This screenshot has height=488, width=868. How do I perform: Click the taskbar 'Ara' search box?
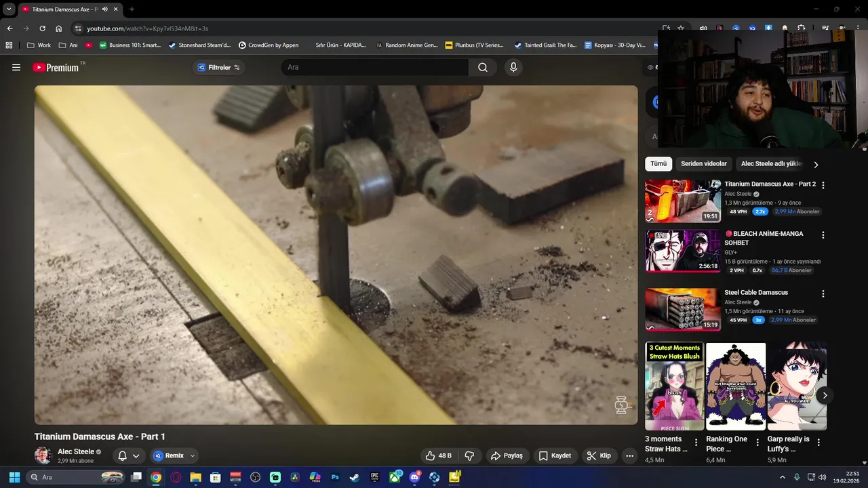(x=76, y=477)
